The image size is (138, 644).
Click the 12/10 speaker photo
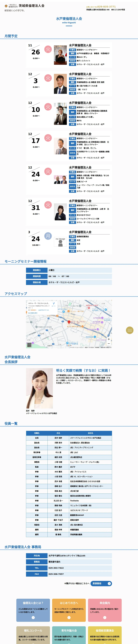pyautogui.click(x=60, y=114)
